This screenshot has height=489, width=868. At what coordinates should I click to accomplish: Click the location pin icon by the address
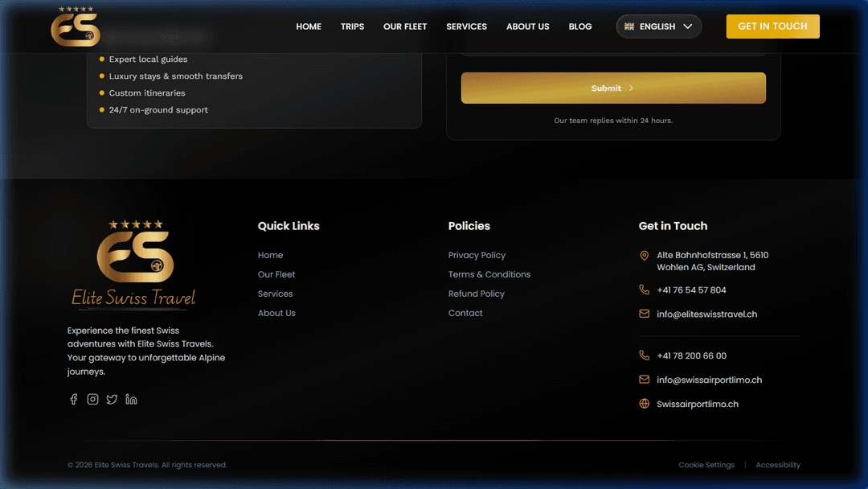pyautogui.click(x=644, y=255)
